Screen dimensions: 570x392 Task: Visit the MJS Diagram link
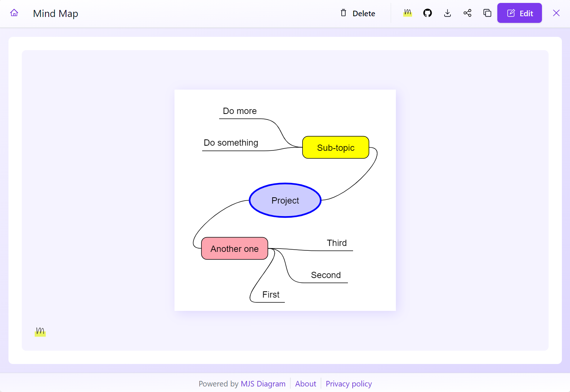[x=263, y=384]
